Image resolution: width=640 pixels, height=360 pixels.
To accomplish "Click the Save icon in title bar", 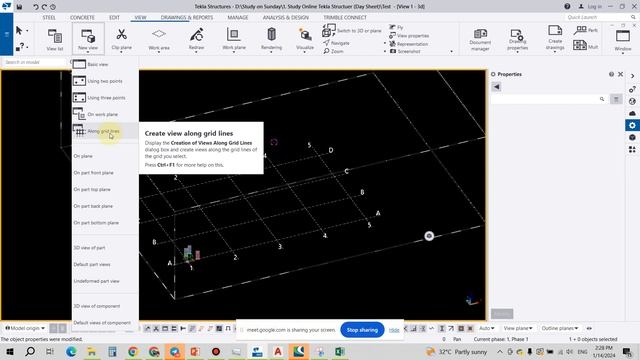I will click(19, 7).
